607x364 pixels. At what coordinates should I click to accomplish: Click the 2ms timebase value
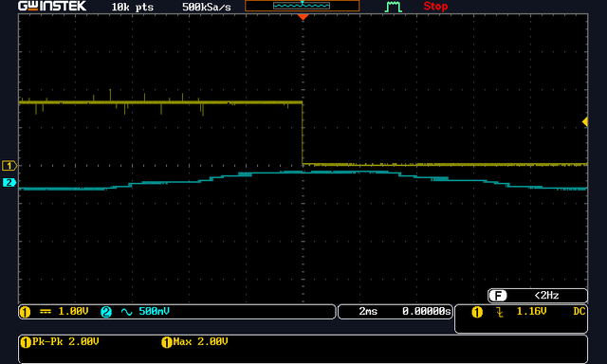(368, 312)
